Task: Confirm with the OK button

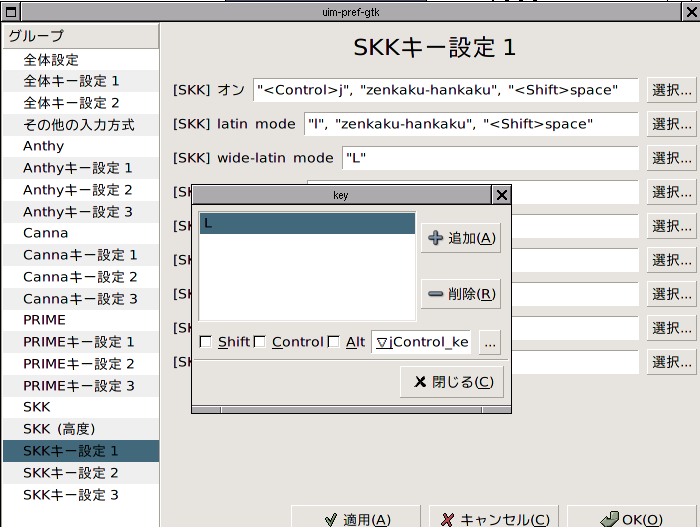Action: click(x=631, y=519)
